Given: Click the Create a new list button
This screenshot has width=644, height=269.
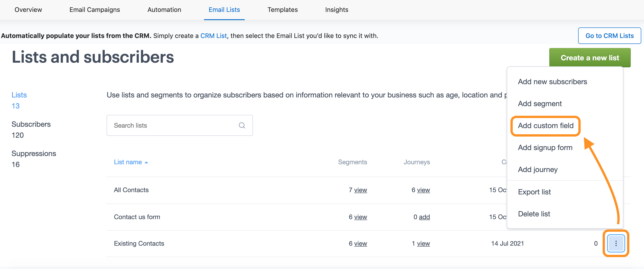Looking at the screenshot, I should pos(590,58).
